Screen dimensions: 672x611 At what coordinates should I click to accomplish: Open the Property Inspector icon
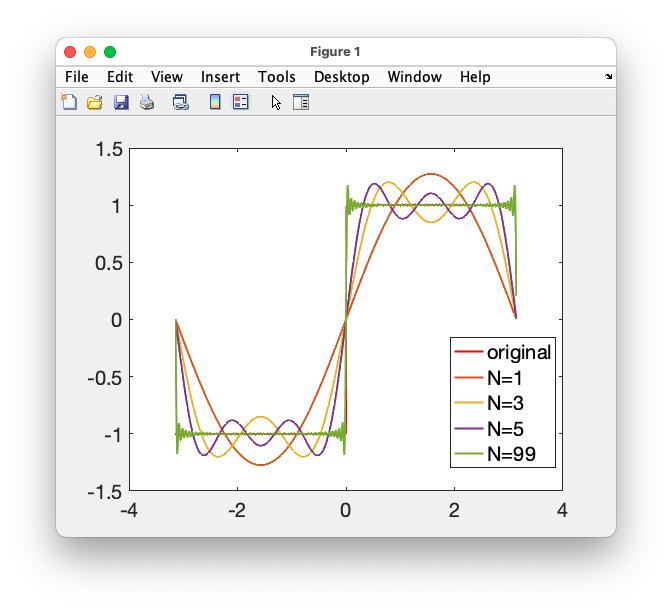click(301, 102)
